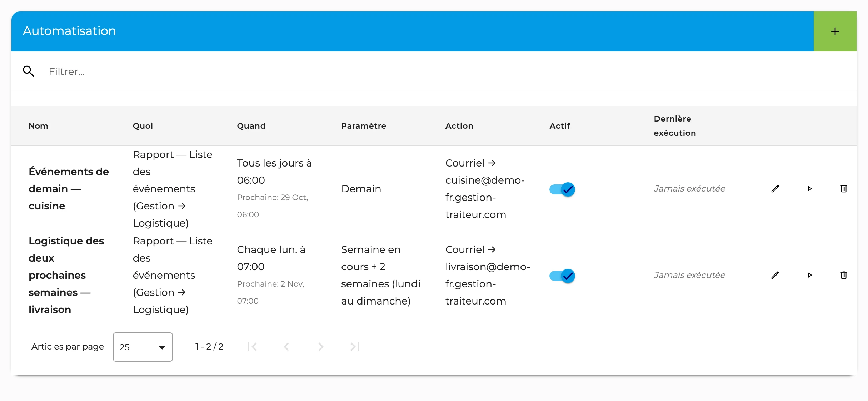Select 'Logistique des deux prochaines semaines — livraison' cell
The height and width of the screenshot is (401, 868).
66,275
